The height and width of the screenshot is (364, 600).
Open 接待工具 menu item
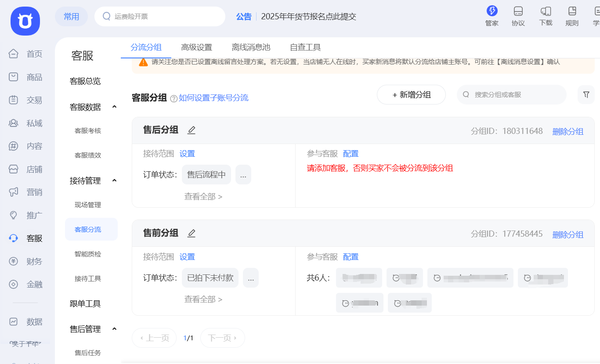pos(88,279)
